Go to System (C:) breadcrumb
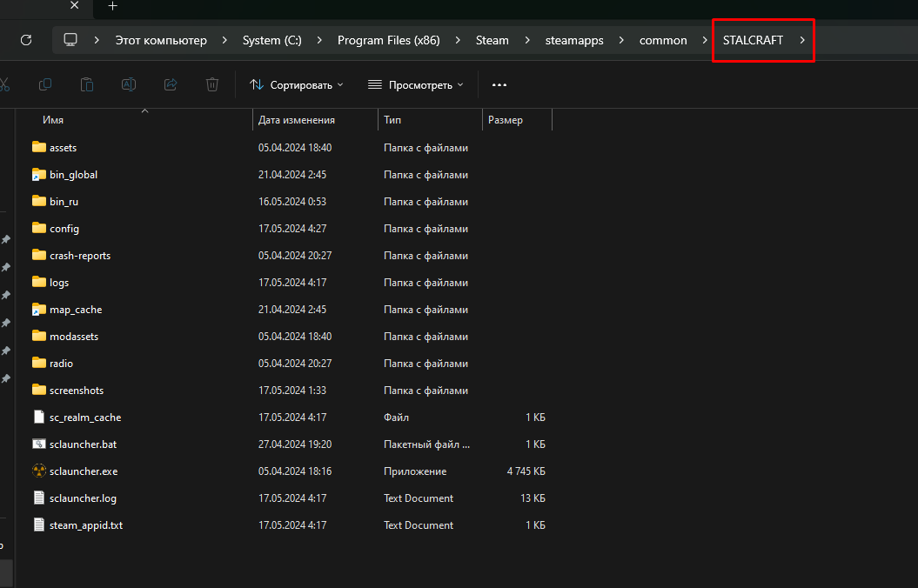The height and width of the screenshot is (588, 918). (x=272, y=40)
